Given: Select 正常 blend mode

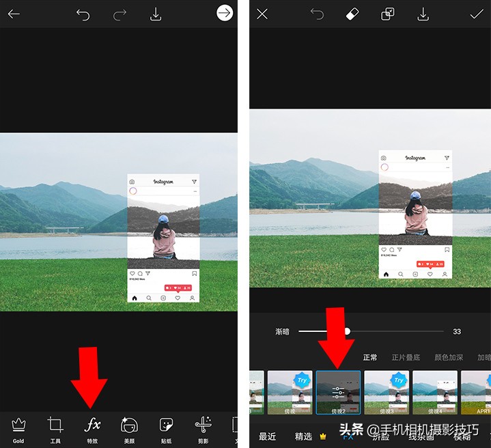Looking at the screenshot, I should point(370,357).
